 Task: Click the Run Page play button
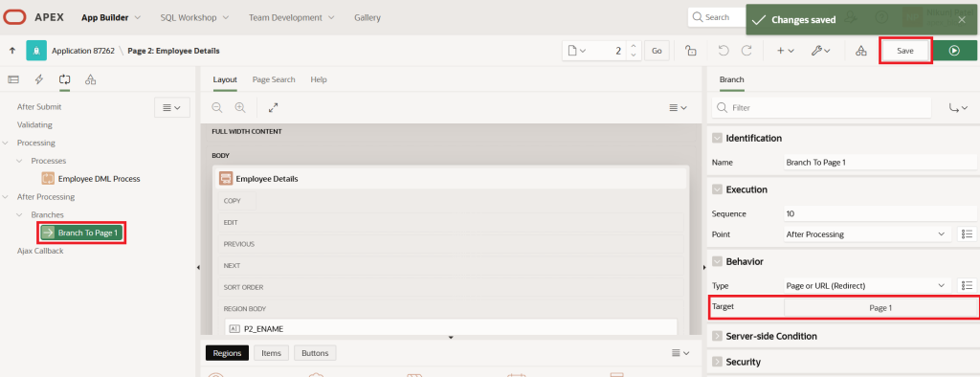[x=954, y=51]
